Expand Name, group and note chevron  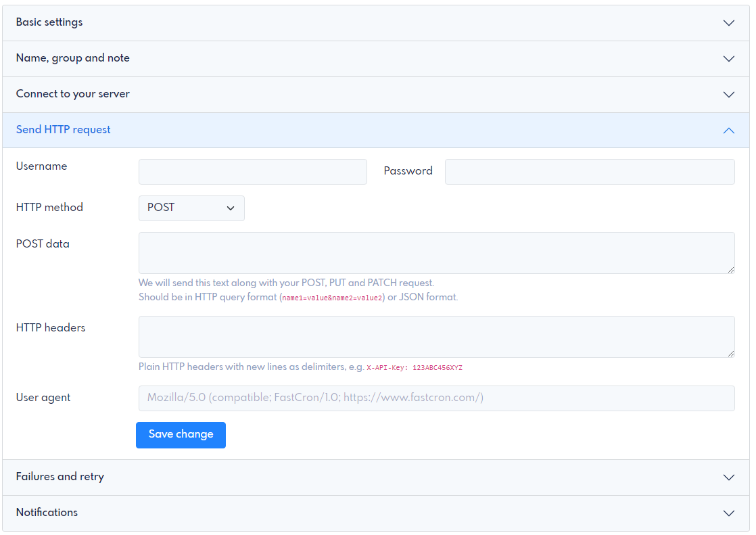[728, 58]
